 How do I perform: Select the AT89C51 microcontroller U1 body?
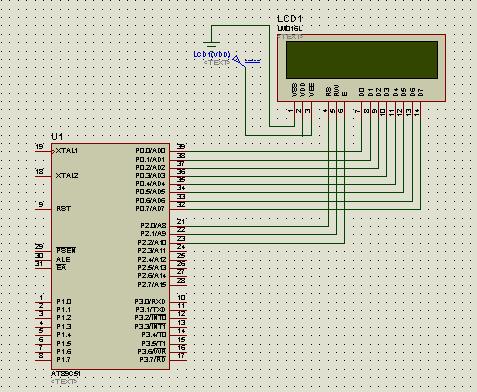[110, 256]
